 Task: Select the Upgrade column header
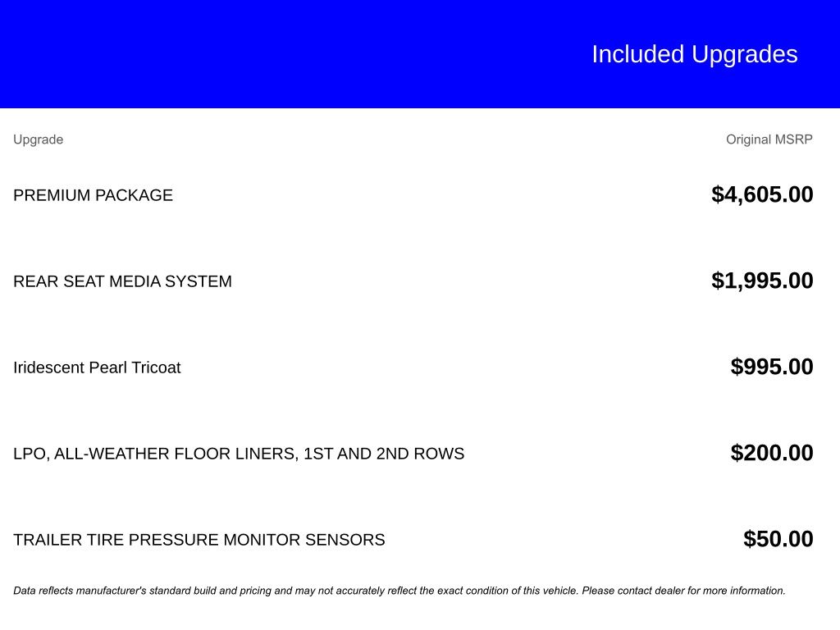click(38, 139)
